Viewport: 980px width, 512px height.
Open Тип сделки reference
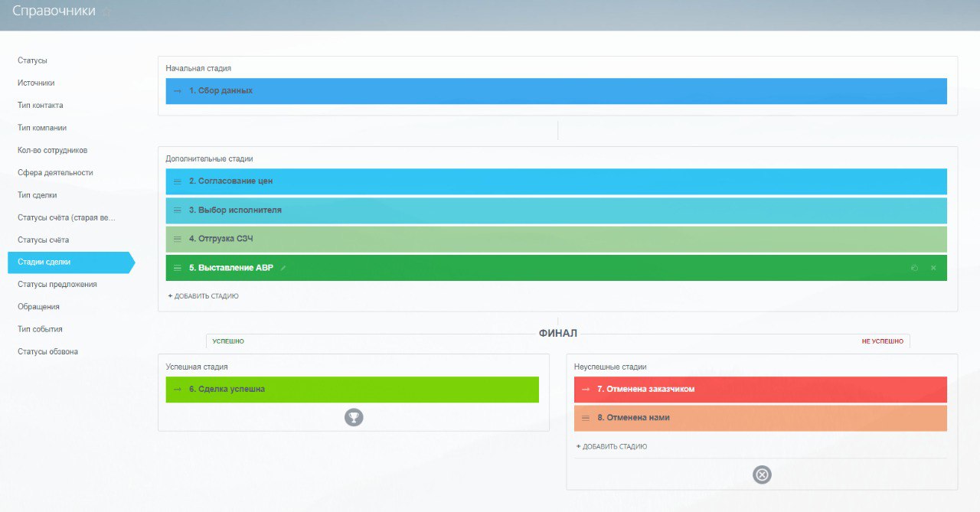[x=38, y=195]
